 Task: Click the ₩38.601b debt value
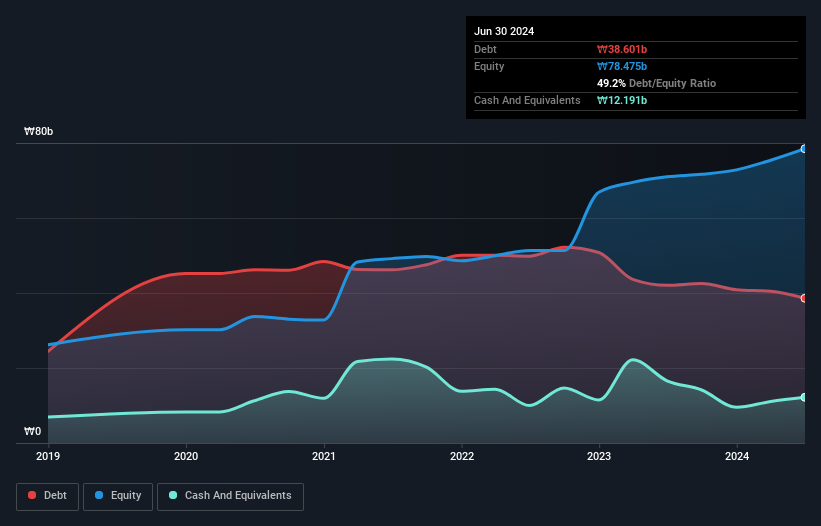(622, 49)
